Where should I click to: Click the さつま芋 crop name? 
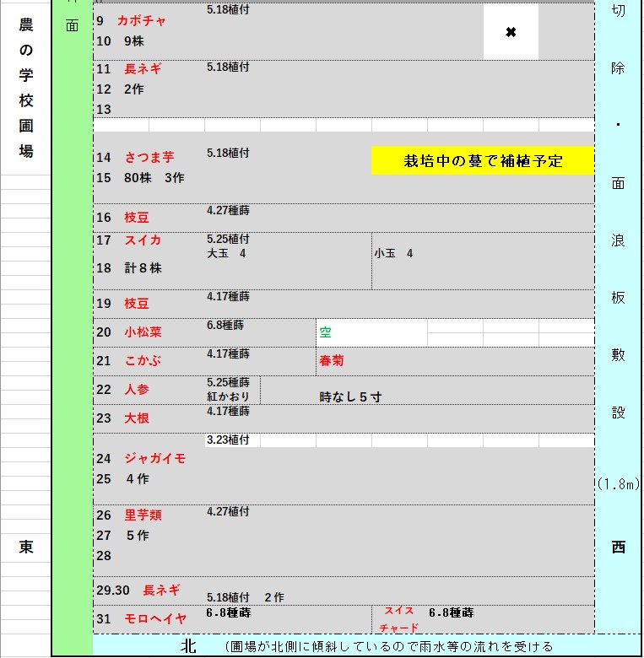[x=149, y=158]
